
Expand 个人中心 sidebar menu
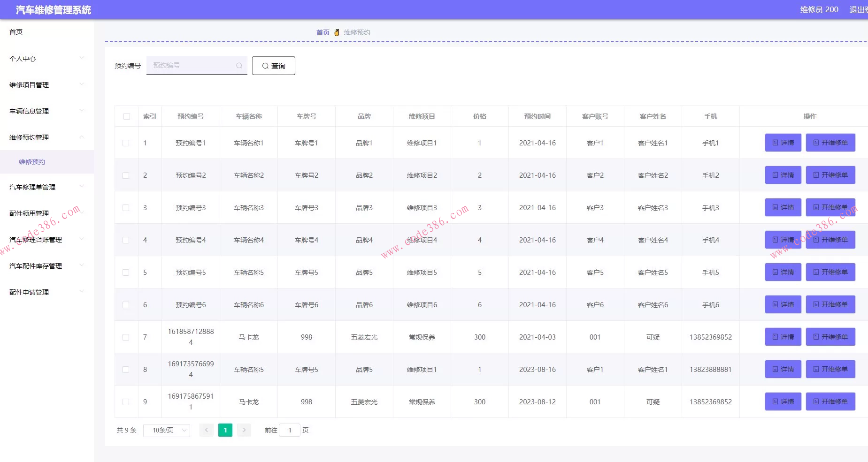(46, 59)
